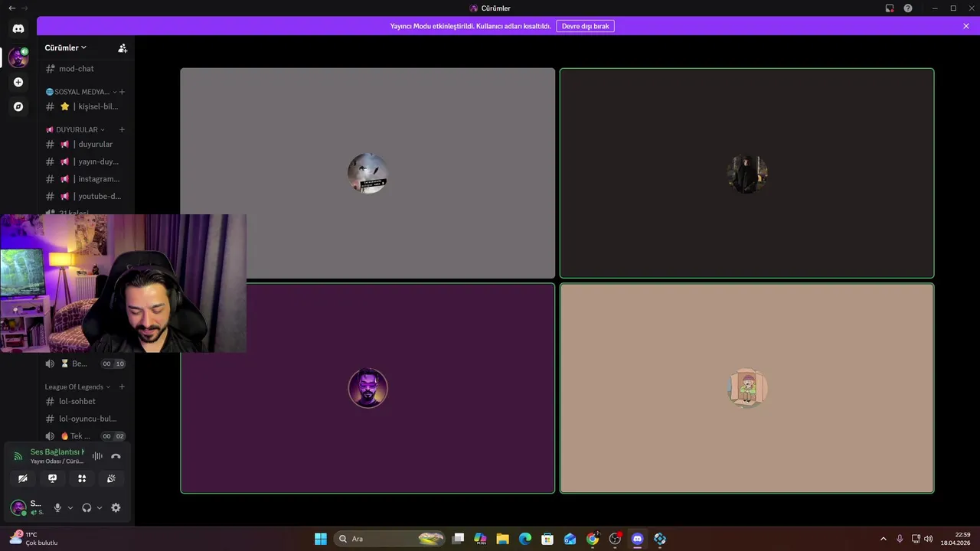Go back with the left arrow

point(11,8)
